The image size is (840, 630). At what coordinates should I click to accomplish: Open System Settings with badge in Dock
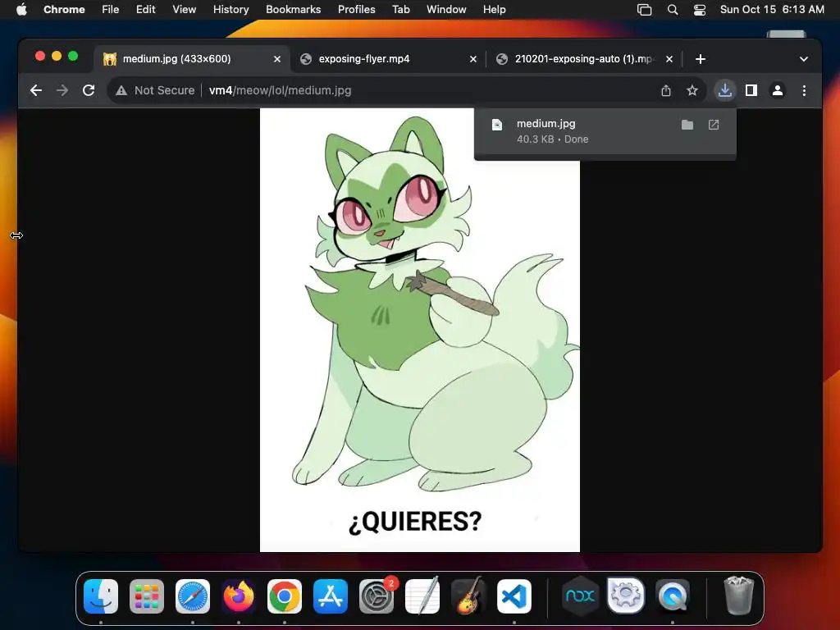[x=377, y=596]
